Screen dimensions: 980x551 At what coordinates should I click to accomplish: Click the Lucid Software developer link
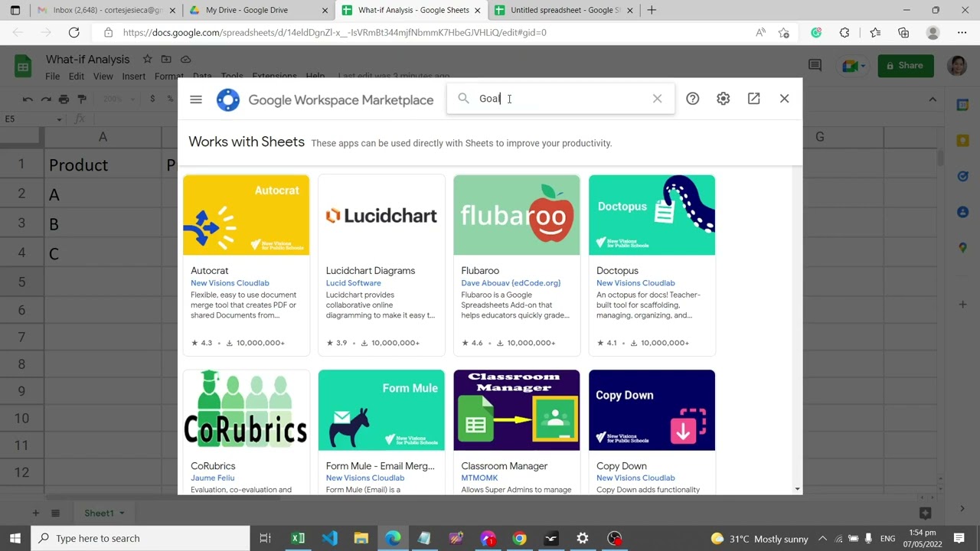pos(354,283)
